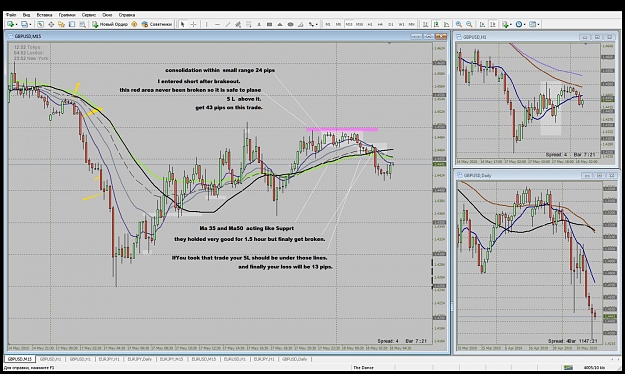Open the profiles icon
Viewport: 625px width, 374px height.
24,24
